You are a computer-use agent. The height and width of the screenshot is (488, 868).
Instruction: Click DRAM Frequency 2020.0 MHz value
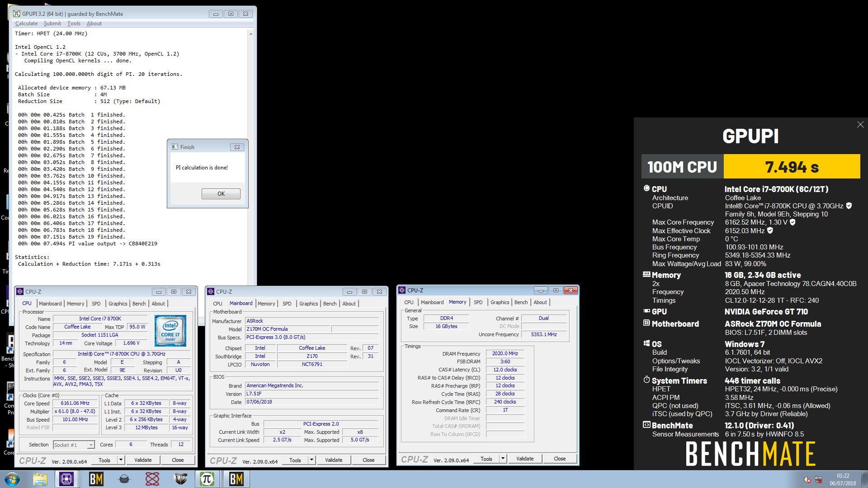click(x=505, y=353)
